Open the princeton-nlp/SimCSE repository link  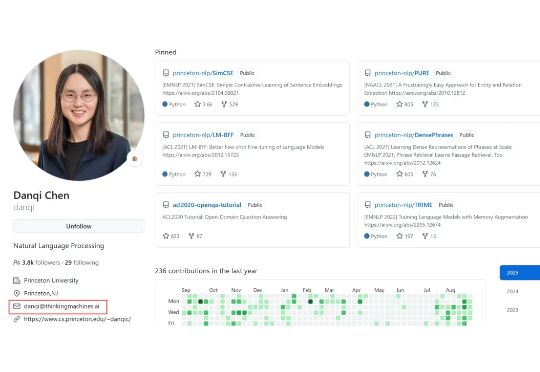point(203,73)
